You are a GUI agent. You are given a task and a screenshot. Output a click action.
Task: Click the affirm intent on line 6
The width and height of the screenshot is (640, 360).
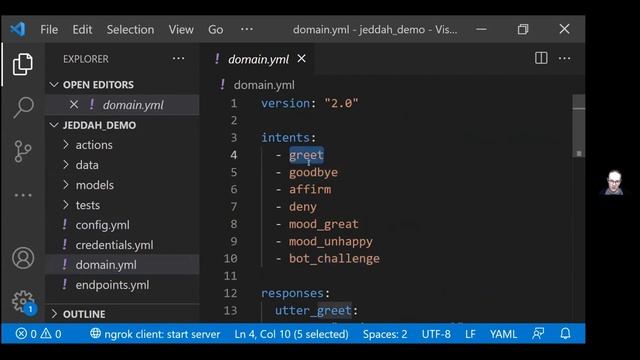tap(310, 189)
